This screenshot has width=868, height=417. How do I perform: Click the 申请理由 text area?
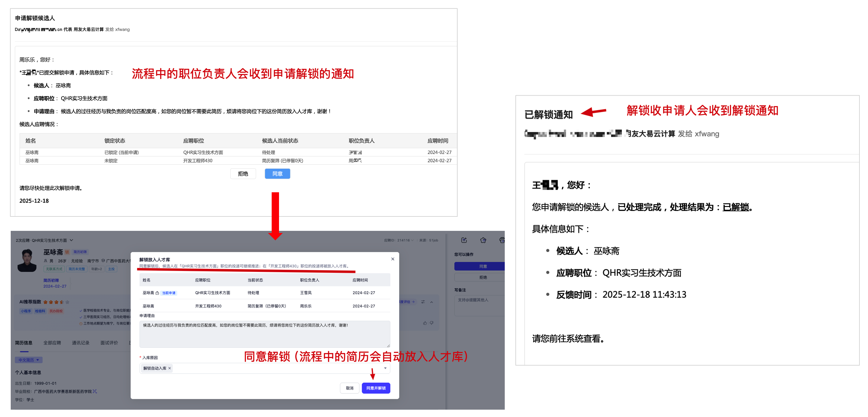coord(265,334)
